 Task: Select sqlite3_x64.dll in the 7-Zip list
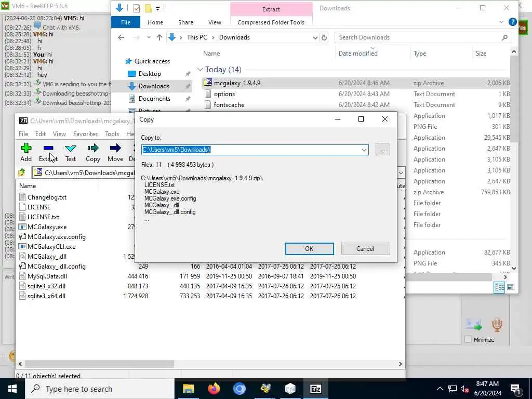[x=46, y=296]
